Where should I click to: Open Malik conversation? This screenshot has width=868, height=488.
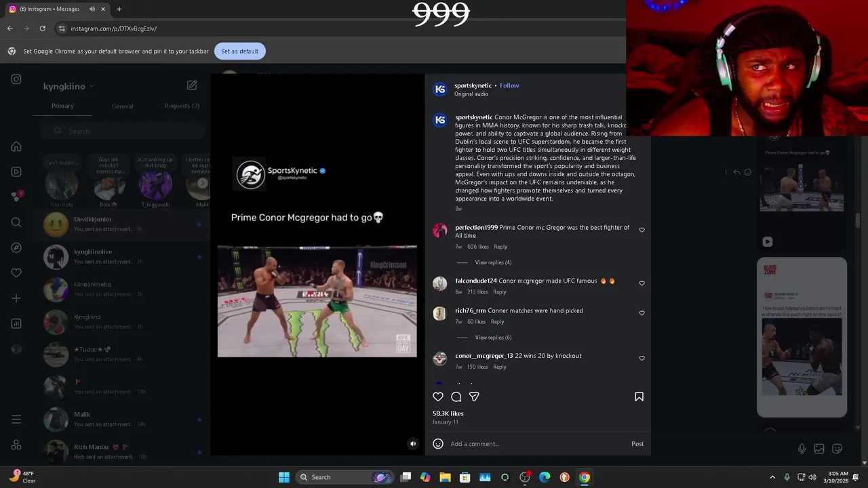123,419
